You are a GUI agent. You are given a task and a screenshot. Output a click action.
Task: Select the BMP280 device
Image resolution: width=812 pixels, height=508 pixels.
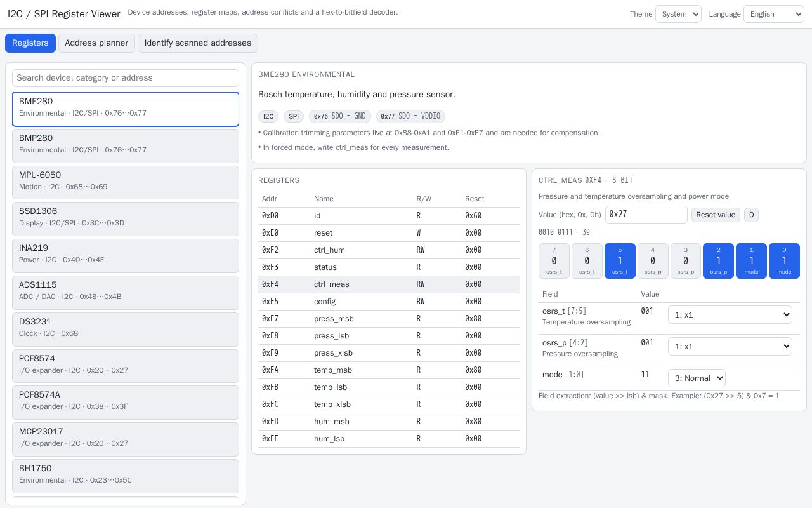pos(126,146)
